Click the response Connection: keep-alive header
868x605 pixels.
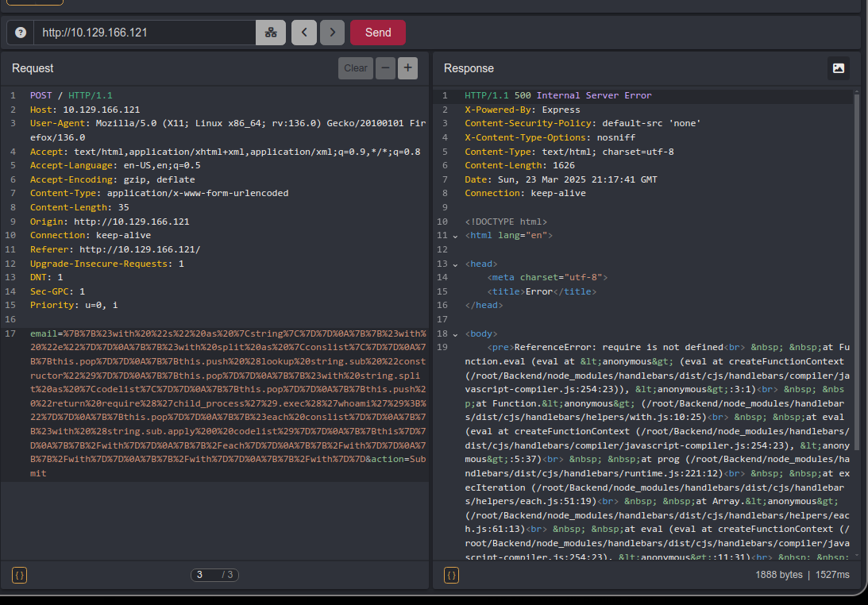(x=525, y=193)
